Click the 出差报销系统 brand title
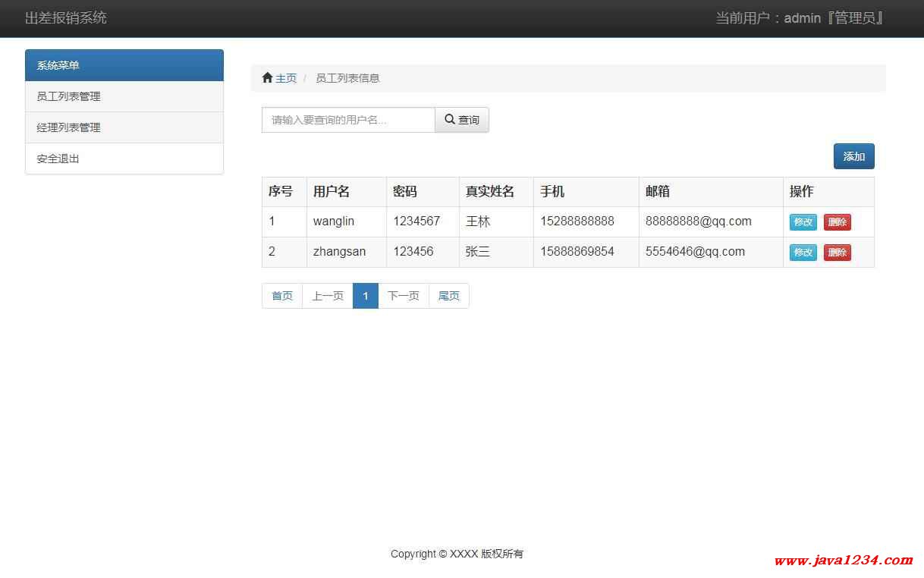This screenshot has width=924, height=578. [x=66, y=18]
